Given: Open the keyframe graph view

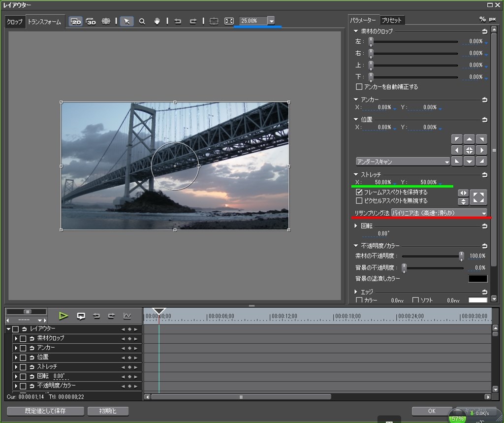Looking at the screenshot, I should coord(127,316).
